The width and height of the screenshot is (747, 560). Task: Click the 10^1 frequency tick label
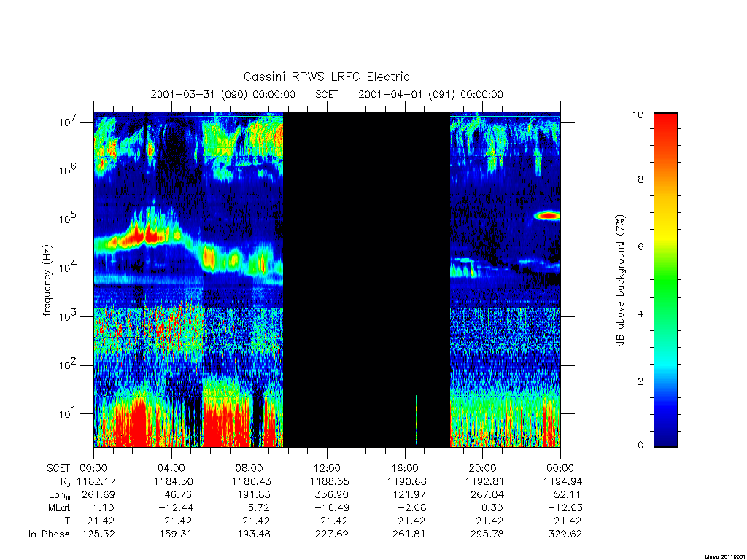pos(68,413)
